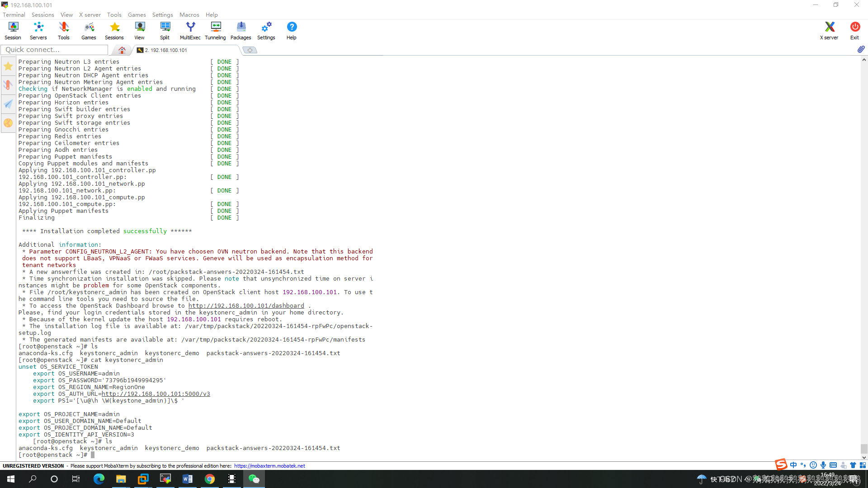Click inside the Quick connect field
The width and height of the screenshot is (868, 488).
coord(54,49)
